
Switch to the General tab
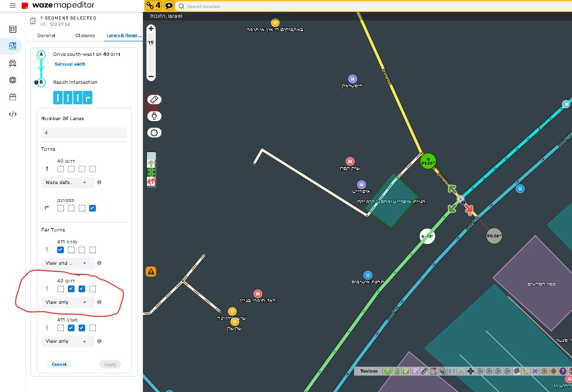pyautogui.click(x=47, y=35)
